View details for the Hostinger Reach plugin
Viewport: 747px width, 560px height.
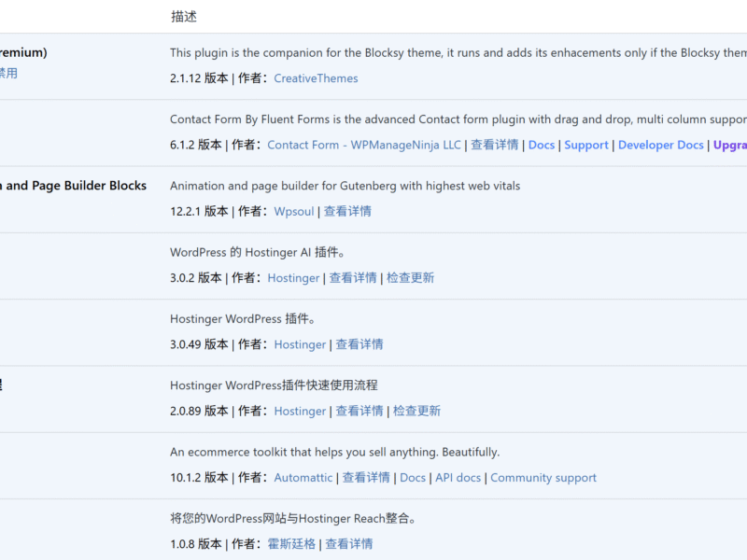click(x=349, y=544)
